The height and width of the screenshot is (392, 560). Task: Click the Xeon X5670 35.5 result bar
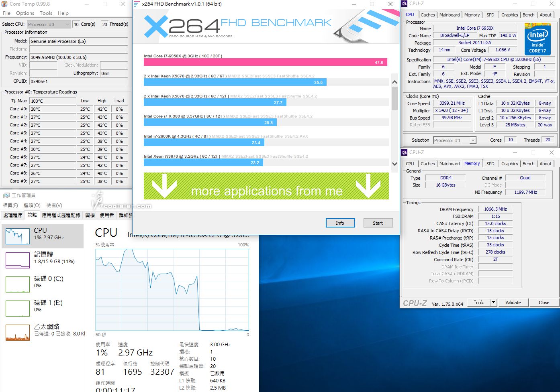click(235, 82)
